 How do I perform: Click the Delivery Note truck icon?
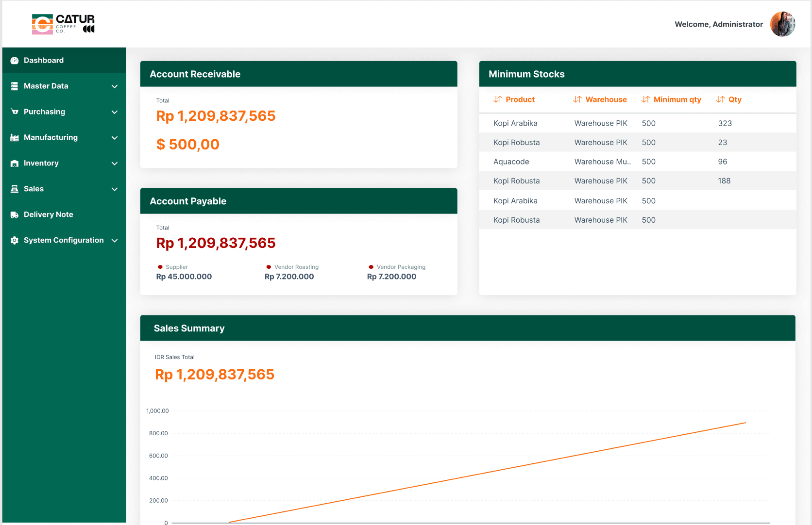point(15,215)
